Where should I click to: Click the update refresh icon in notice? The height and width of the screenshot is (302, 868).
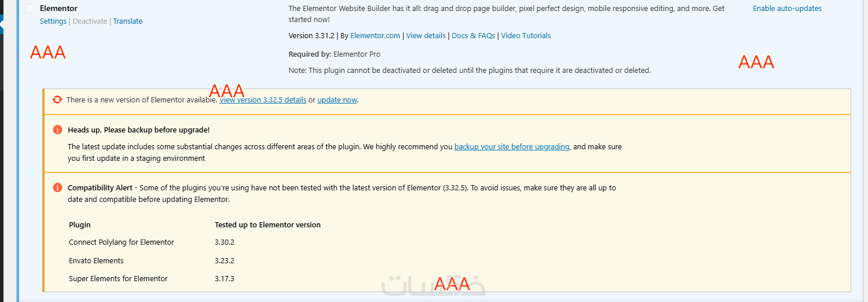coord(57,100)
